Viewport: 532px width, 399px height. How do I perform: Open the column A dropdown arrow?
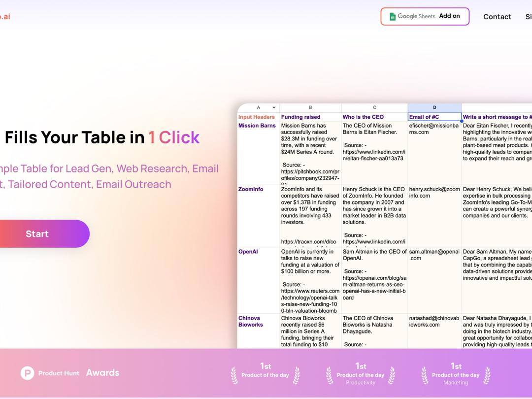[274, 108]
